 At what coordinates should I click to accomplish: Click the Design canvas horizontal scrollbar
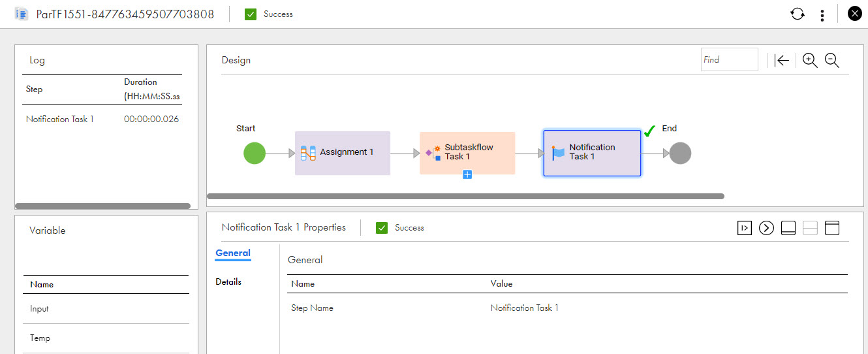coord(465,196)
